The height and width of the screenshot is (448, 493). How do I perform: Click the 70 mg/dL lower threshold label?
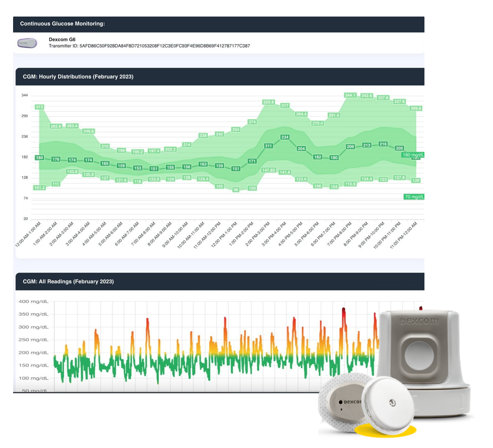point(414,197)
